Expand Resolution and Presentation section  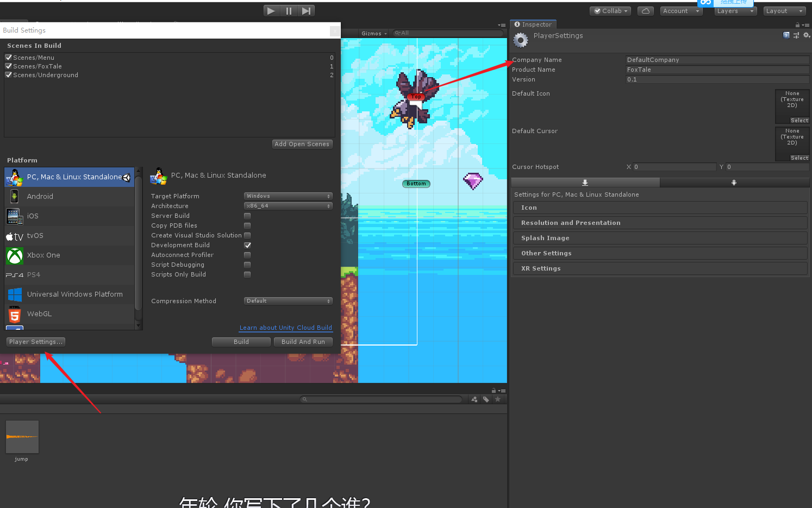click(660, 223)
